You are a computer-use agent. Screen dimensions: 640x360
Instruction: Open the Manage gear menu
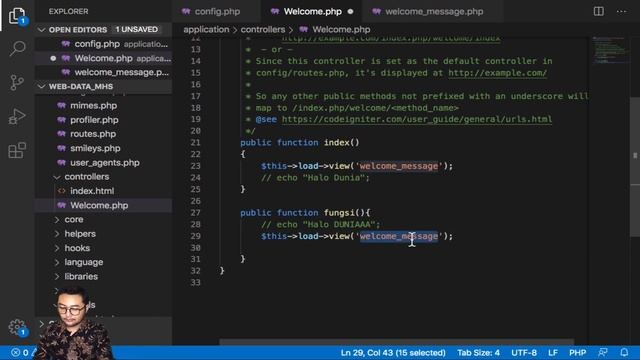(x=17, y=327)
